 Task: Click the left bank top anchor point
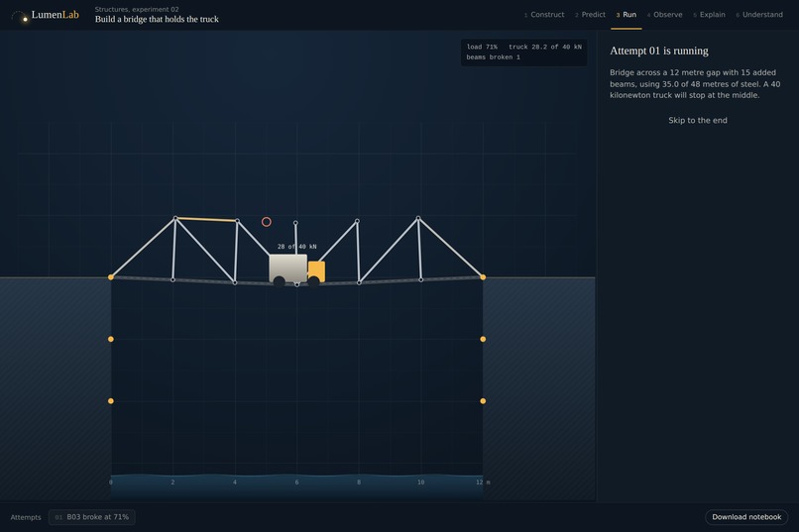[111, 277]
